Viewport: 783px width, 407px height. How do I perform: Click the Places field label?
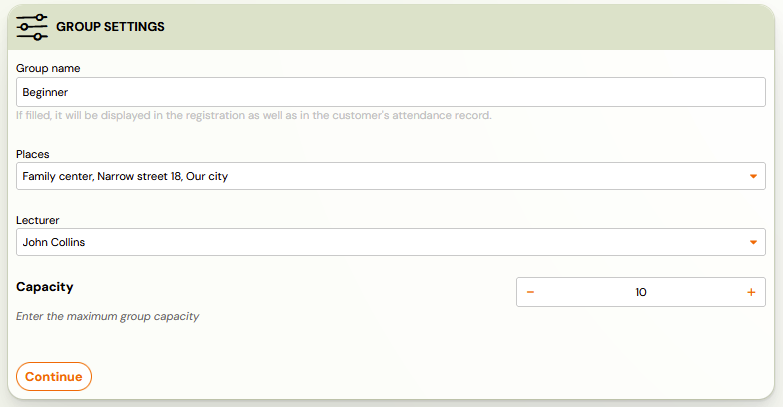pos(32,154)
